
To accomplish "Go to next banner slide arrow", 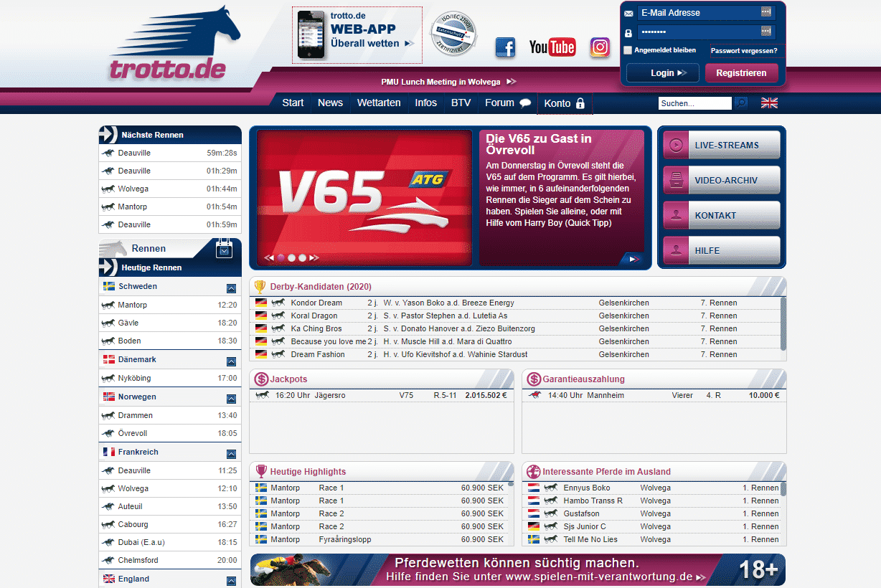I will pyautogui.click(x=314, y=257).
